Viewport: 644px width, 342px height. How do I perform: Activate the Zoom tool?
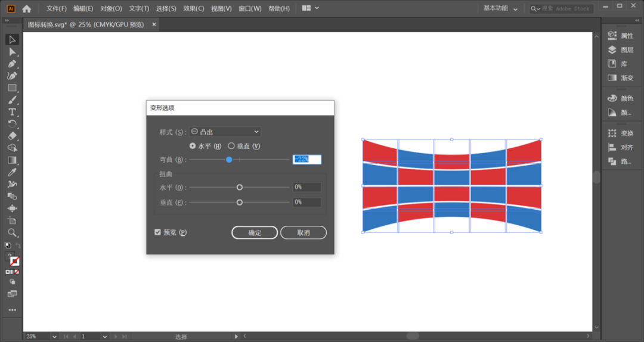(12, 233)
